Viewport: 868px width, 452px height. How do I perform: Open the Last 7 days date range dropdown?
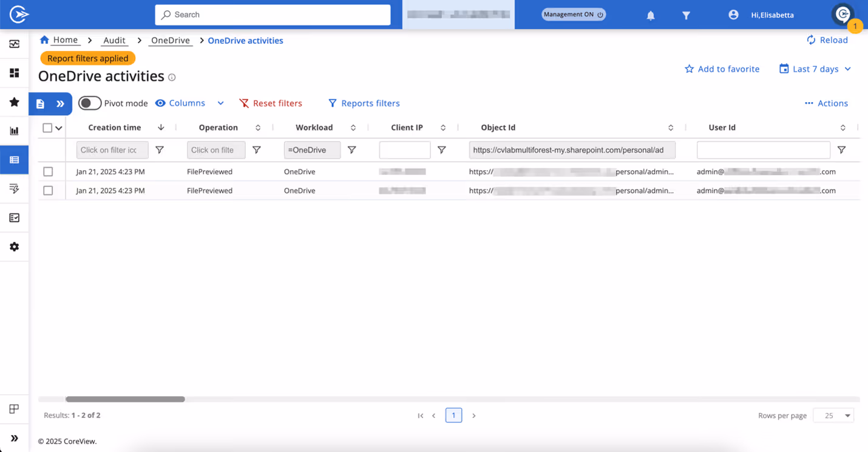pyautogui.click(x=815, y=69)
